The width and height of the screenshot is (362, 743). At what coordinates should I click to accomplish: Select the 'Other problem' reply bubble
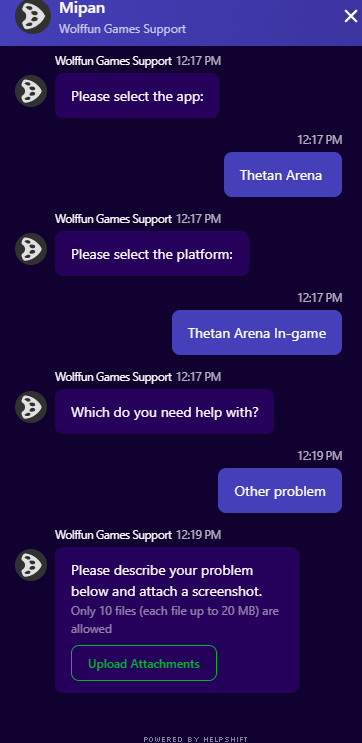pyautogui.click(x=280, y=490)
